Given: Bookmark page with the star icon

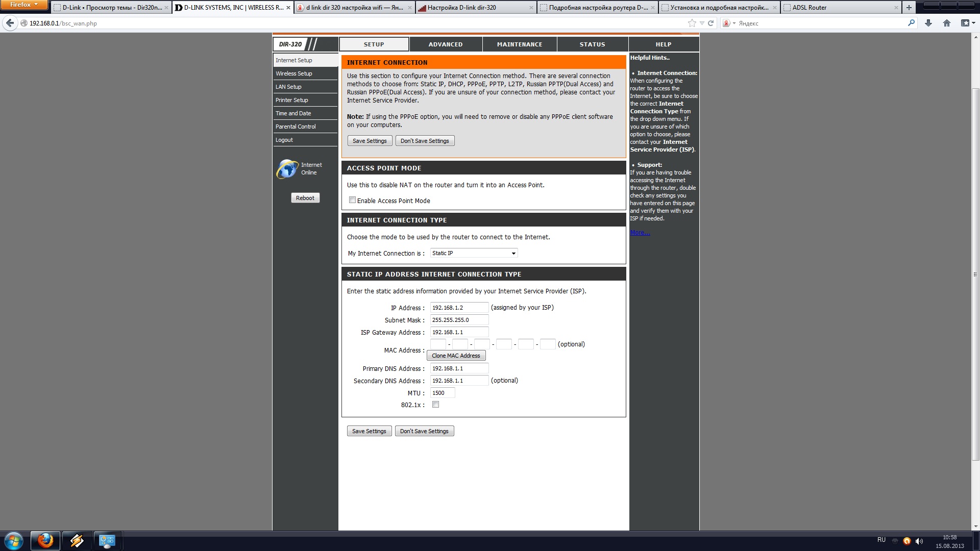Looking at the screenshot, I should (x=692, y=23).
